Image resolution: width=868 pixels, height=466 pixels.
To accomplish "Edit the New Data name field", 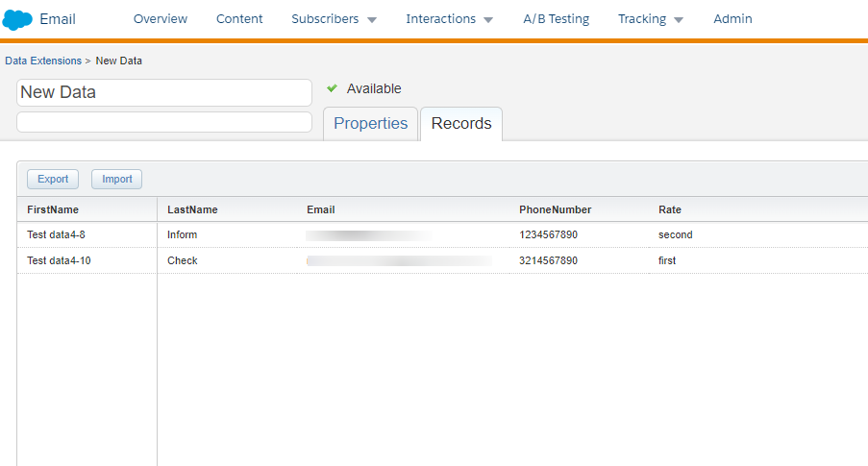I will click(163, 92).
